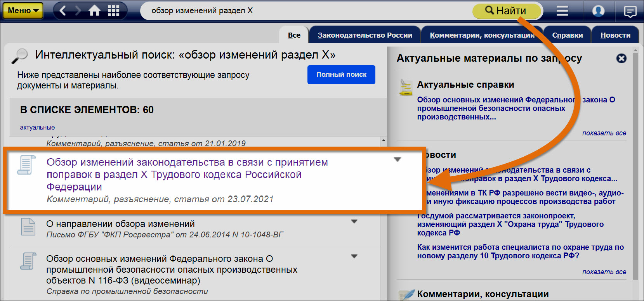This screenshot has width=644, height=301.
Task: Open Обзор изменений законодательства Трудового кодекса document
Action: pyautogui.click(x=187, y=174)
